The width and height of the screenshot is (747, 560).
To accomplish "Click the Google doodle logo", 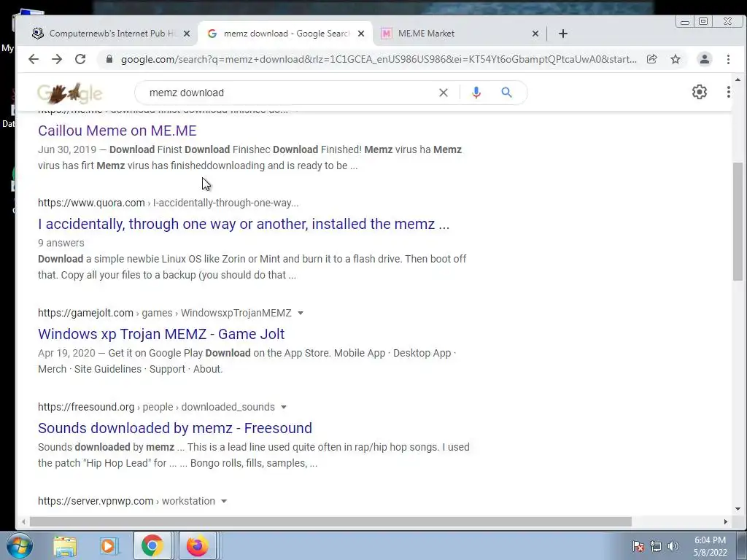I will (70, 93).
